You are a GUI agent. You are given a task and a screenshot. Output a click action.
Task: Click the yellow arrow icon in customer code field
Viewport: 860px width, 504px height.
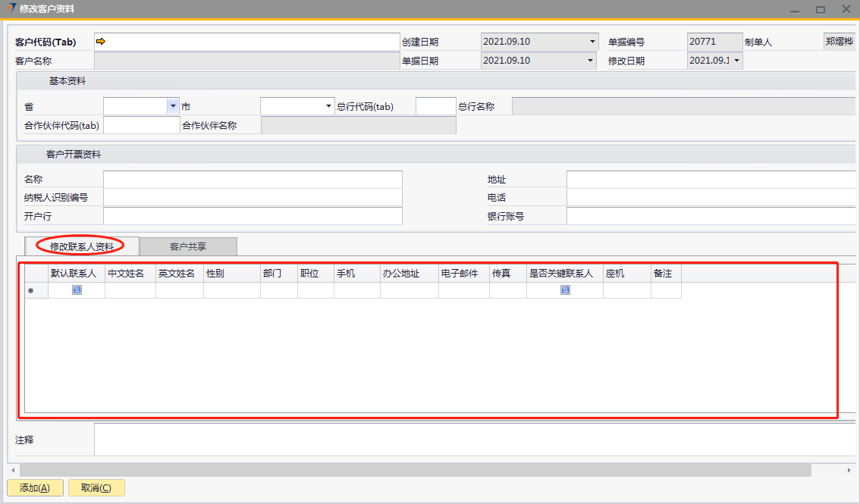(100, 42)
